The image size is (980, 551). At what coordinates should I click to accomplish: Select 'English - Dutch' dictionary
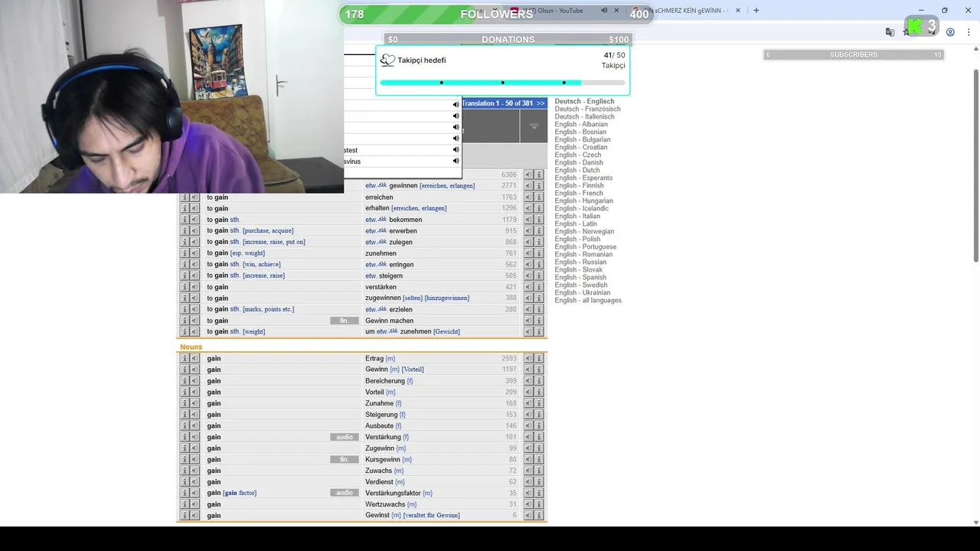click(x=577, y=170)
